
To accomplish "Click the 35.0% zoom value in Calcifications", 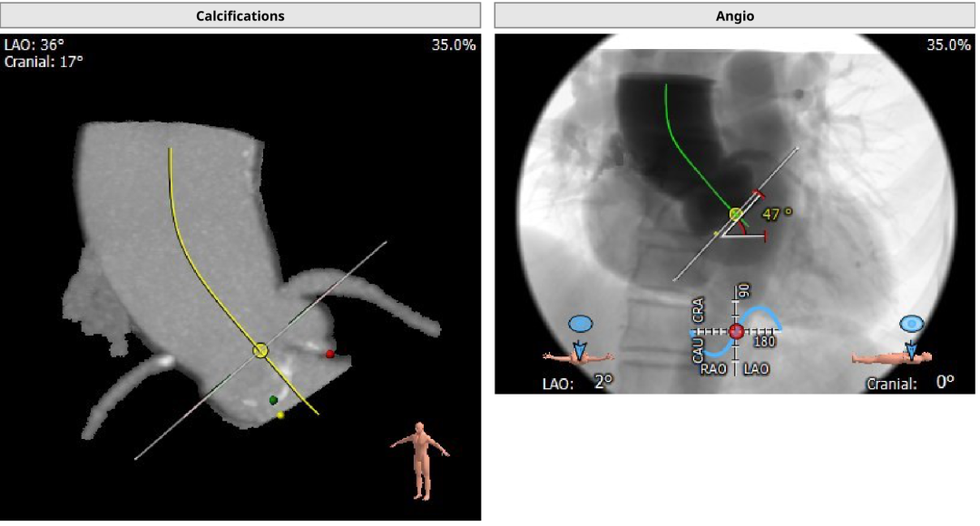I will point(453,45).
